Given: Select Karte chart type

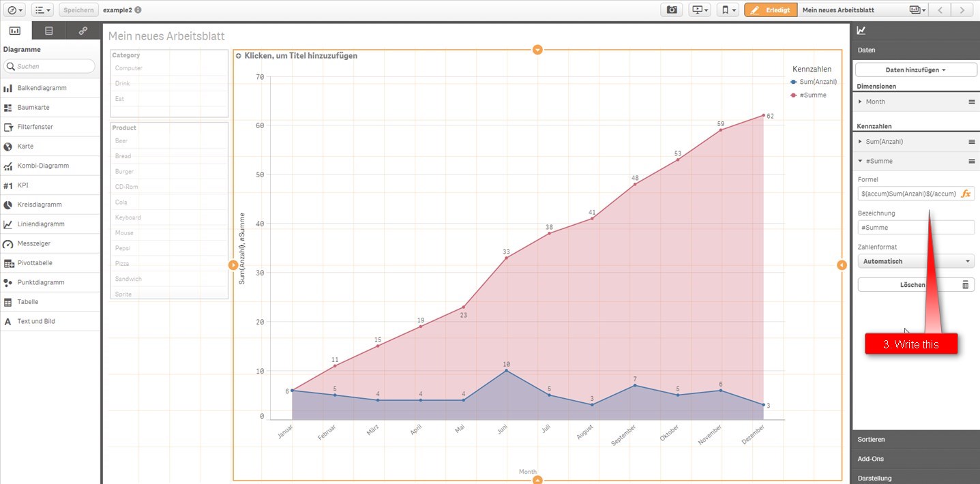Looking at the screenshot, I should (x=50, y=147).
